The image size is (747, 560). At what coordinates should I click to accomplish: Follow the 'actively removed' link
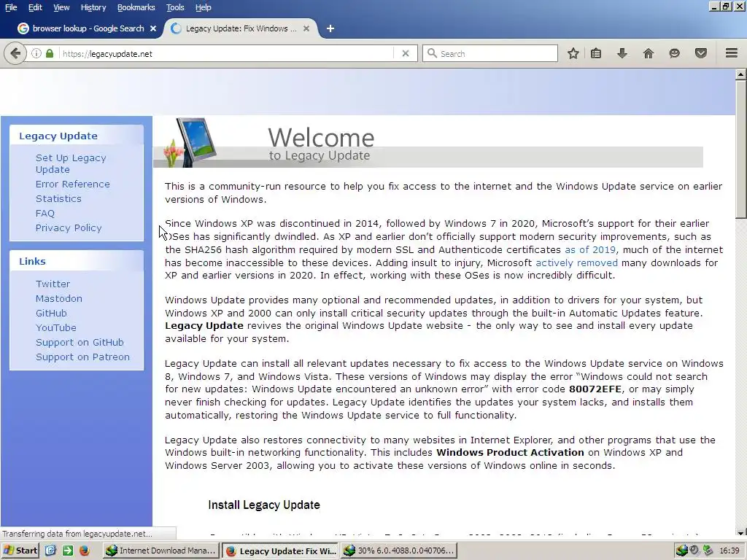coord(576,262)
